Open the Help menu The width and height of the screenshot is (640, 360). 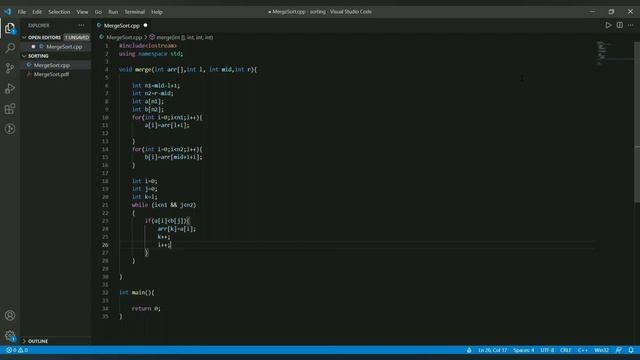point(157,12)
